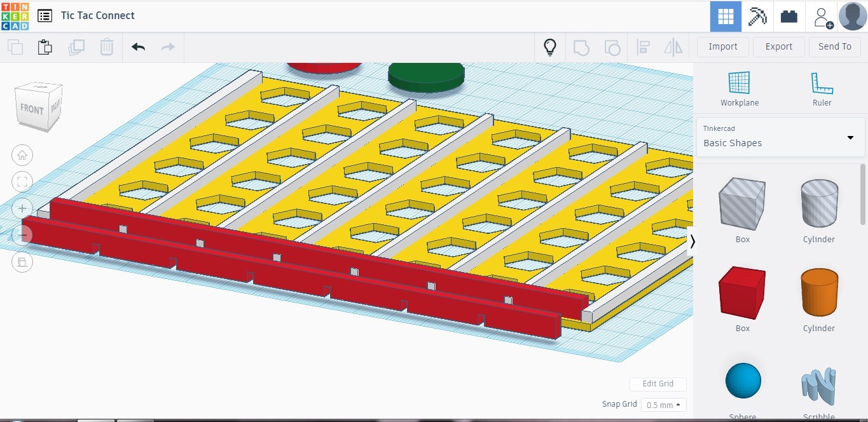The height and width of the screenshot is (422, 868).
Task: Open the designs list icon
Action: (45, 16)
